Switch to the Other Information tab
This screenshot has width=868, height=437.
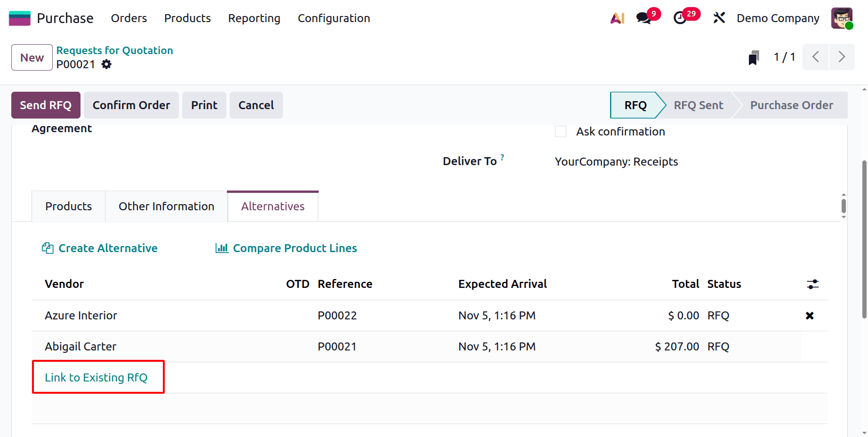pos(166,206)
